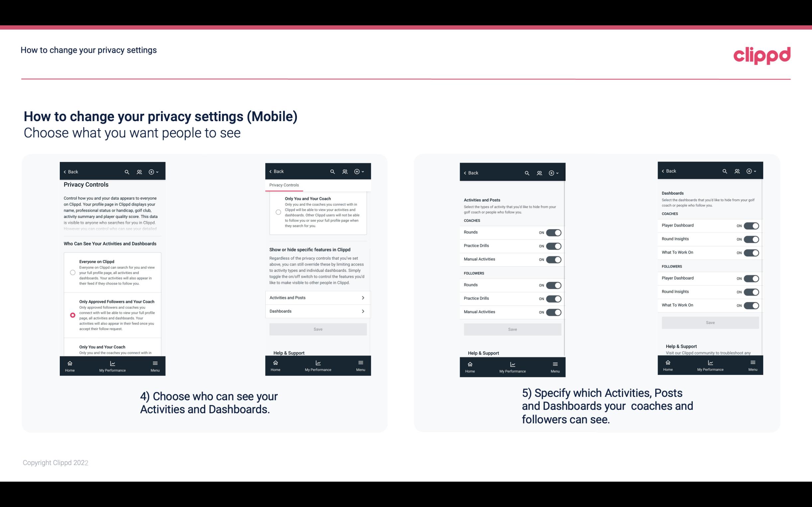
Task: Click the Save button on Activities screen
Action: 511,329
